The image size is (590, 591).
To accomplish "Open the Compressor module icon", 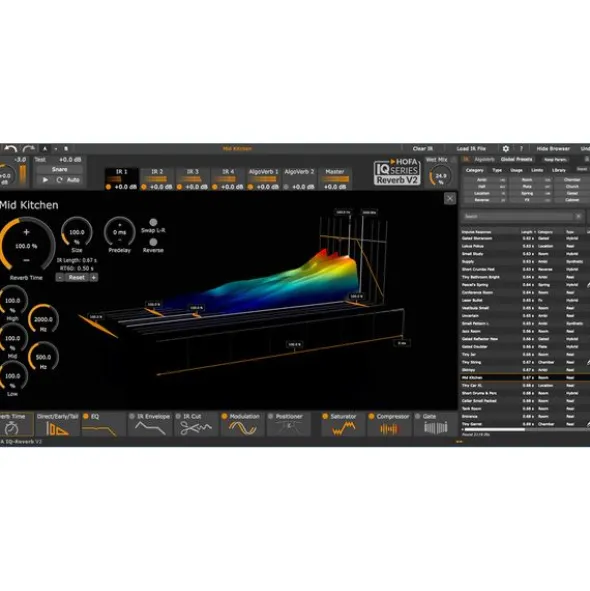I will coord(389,429).
